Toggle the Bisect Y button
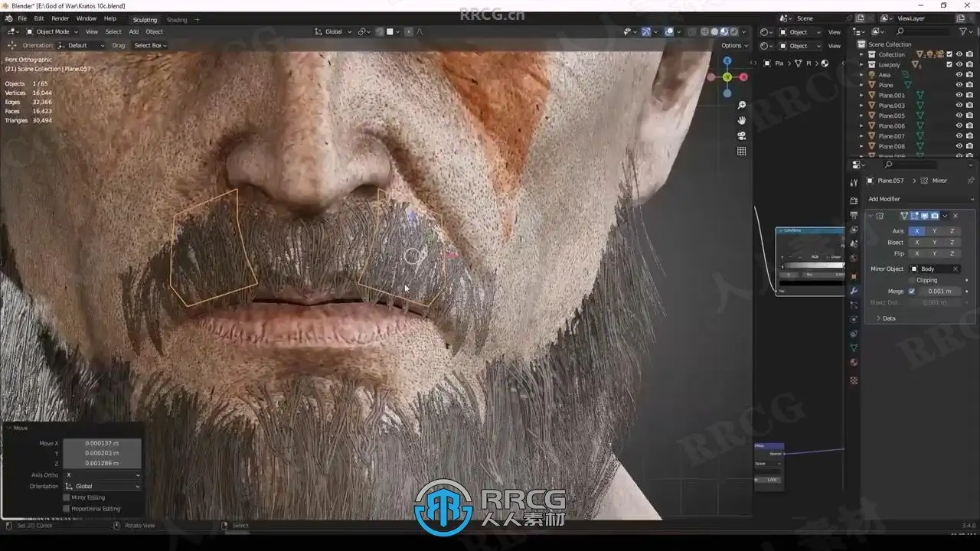 [934, 243]
